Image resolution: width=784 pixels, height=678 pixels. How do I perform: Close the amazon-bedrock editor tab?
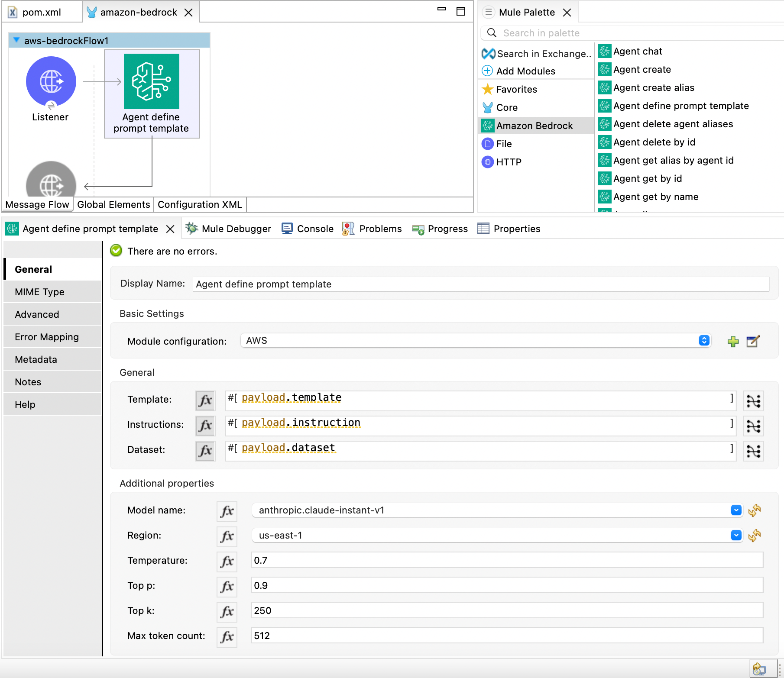[188, 13]
